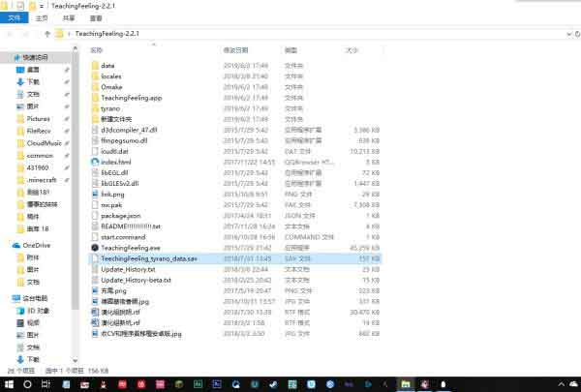Select the locales folder icon
The image size is (581, 392).
pyautogui.click(x=95, y=76)
